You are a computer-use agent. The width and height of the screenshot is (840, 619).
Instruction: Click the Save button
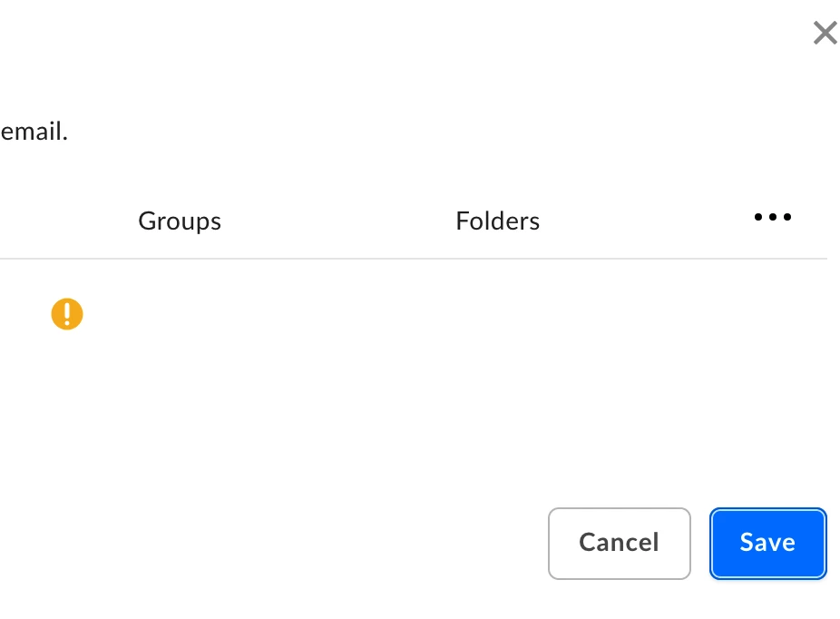point(768,544)
